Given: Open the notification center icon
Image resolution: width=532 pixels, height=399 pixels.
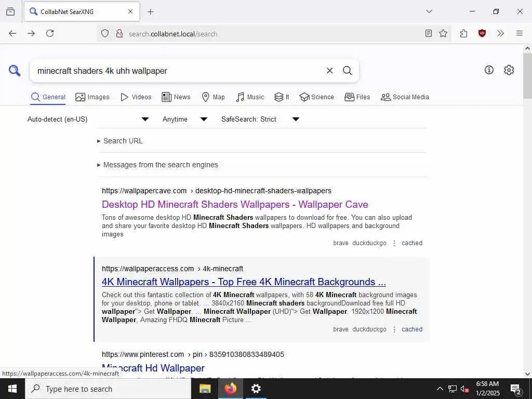Looking at the screenshot, I should pyautogui.click(x=516, y=389).
